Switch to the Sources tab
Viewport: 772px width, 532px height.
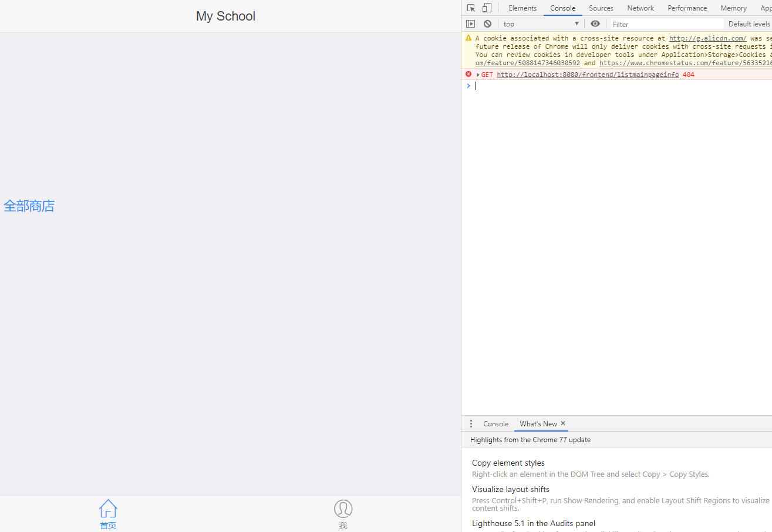click(x=601, y=8)
